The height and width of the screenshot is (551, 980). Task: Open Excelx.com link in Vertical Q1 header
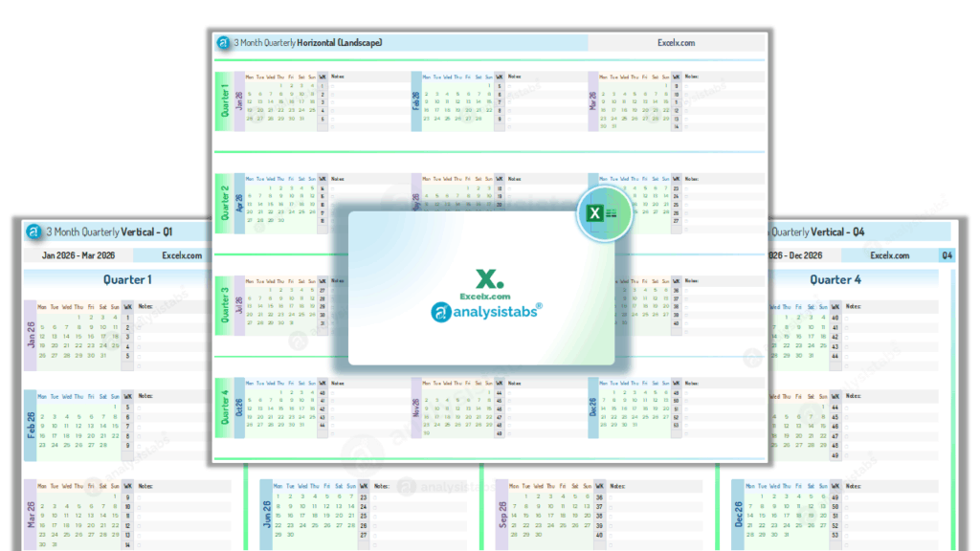coord(182,255)
